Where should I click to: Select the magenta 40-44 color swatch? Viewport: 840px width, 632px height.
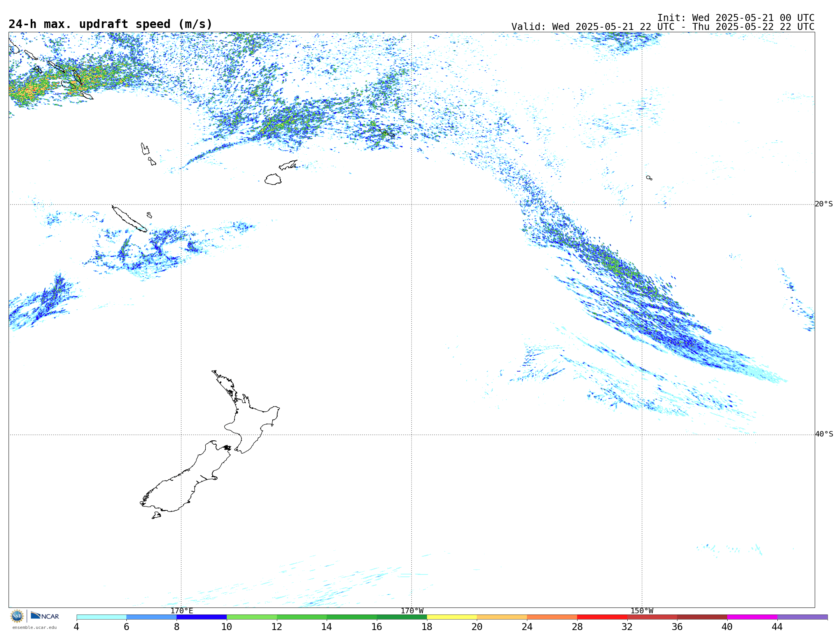(752, 617)
